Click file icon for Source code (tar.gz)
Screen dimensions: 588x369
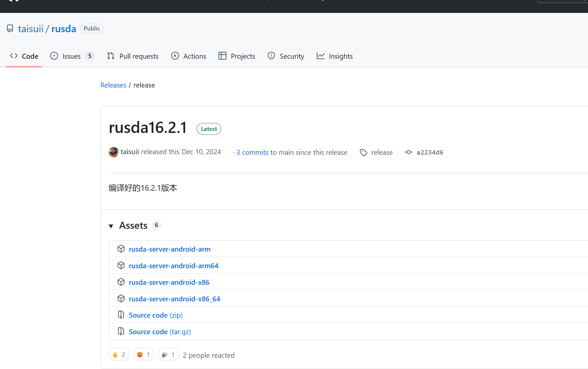(x=121, y=331)
